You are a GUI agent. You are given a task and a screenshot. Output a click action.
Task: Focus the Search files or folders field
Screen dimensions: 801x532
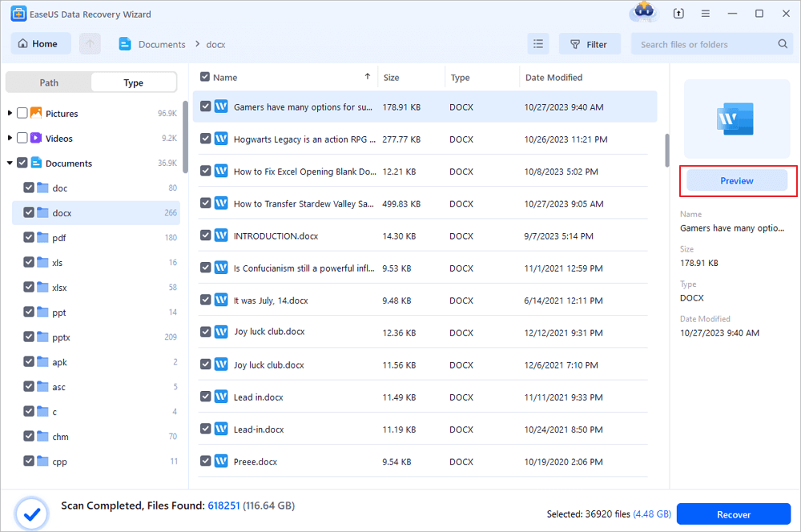point(711,44)
